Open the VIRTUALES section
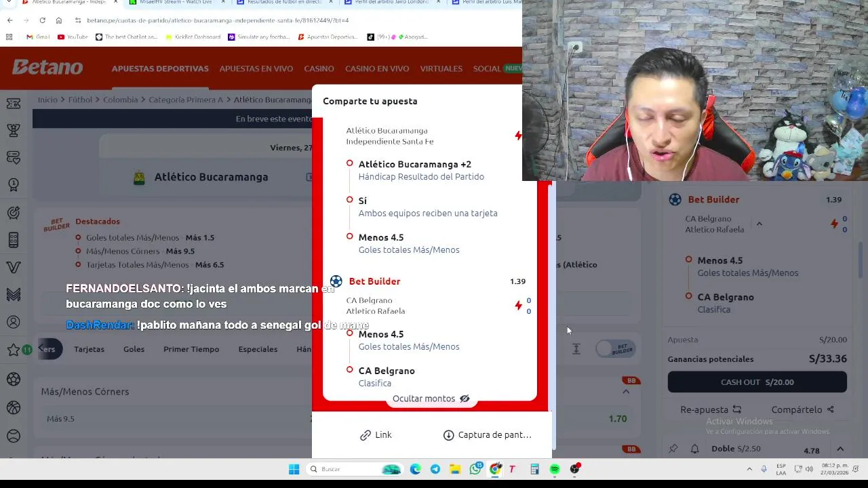This screenshot has height=488, width=868. tap(441, 68)
